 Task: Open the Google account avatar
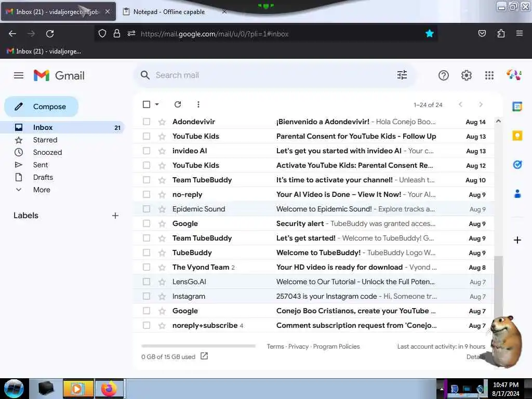[x=514, y=75]
